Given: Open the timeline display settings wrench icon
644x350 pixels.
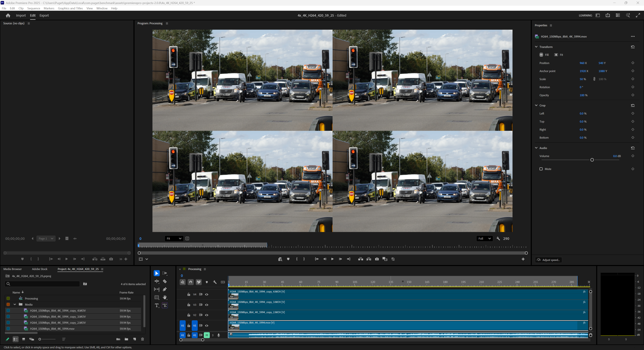Looking at the screenshot, I should coord(215,282).
